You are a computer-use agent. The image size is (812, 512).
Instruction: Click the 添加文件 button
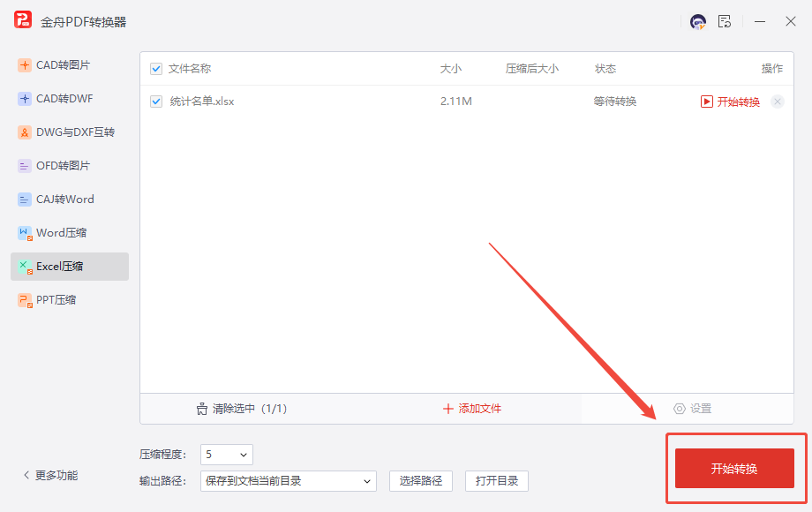coord(472,409)
